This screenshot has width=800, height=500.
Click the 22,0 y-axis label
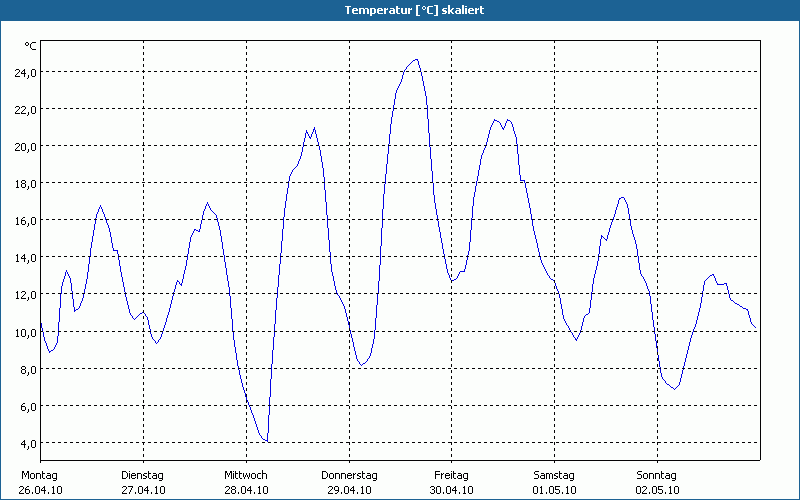25,110
